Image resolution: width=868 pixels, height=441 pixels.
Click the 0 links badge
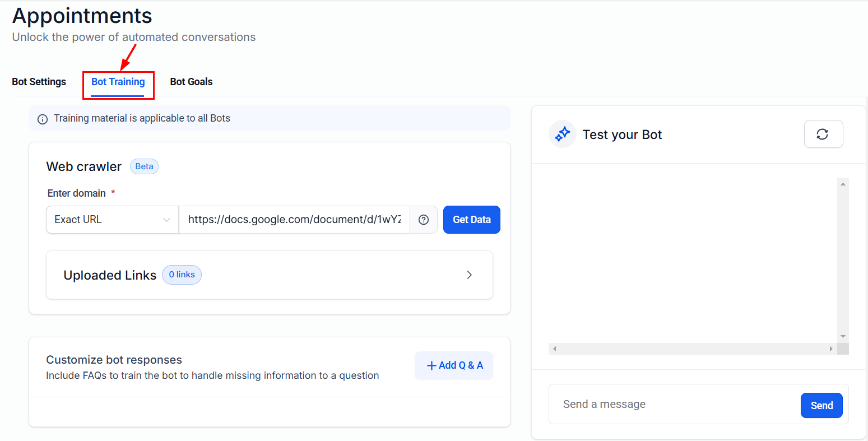(x=182, y=275)
